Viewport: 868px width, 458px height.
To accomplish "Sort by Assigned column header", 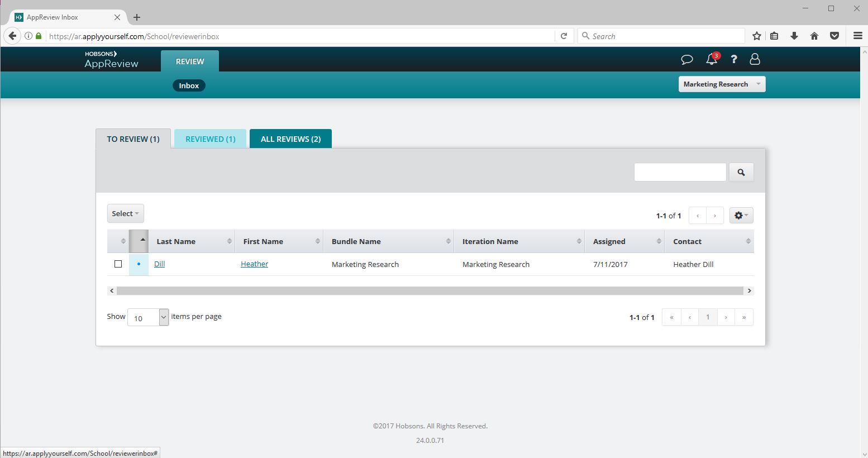I will point(609,242).
